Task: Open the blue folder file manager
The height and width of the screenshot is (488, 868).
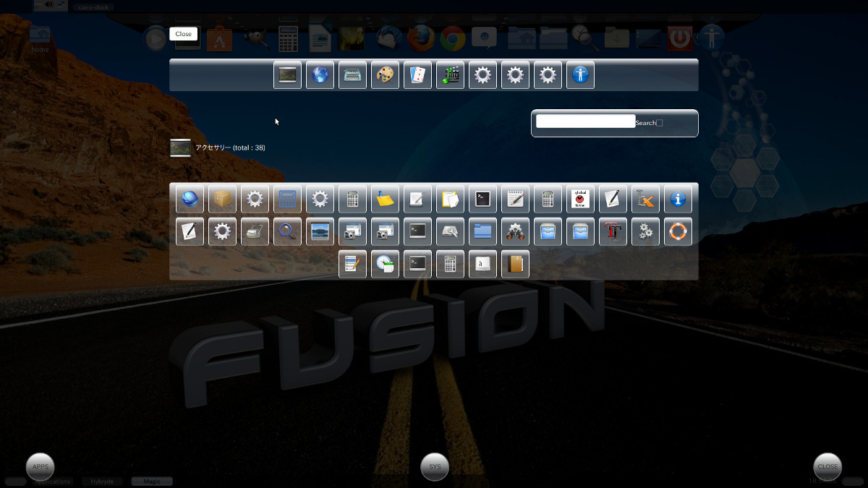Action: coord(482,231)
